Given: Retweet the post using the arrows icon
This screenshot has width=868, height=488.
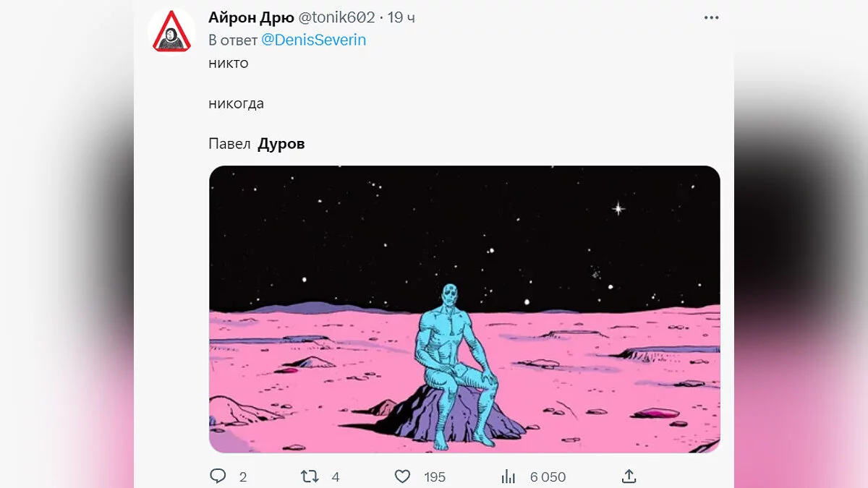Looking at the screenshot, I should pyautogui.click(x=310, y=476).
